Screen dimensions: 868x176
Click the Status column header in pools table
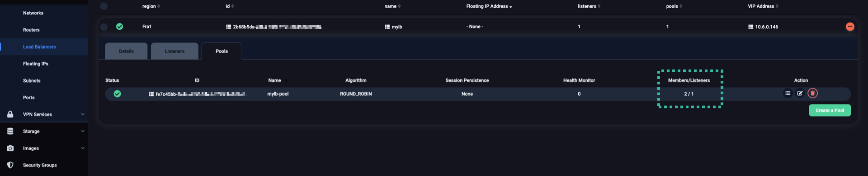pos(112,80)
